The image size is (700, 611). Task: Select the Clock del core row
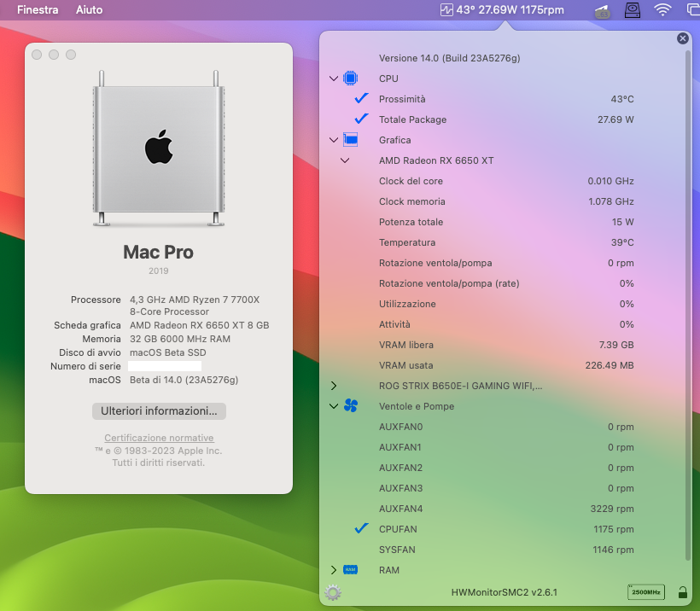pos(506,181)
